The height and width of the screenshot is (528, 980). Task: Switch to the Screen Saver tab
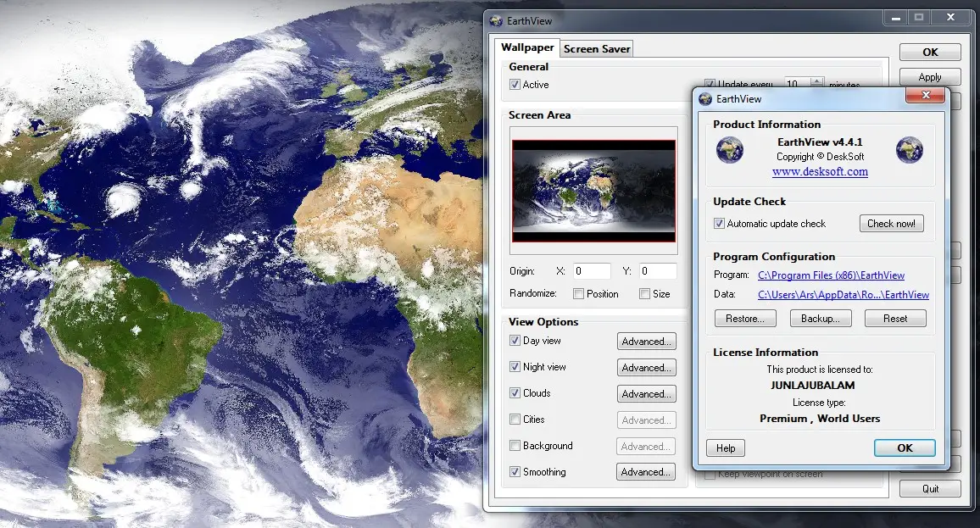click(x=597, y=49)
